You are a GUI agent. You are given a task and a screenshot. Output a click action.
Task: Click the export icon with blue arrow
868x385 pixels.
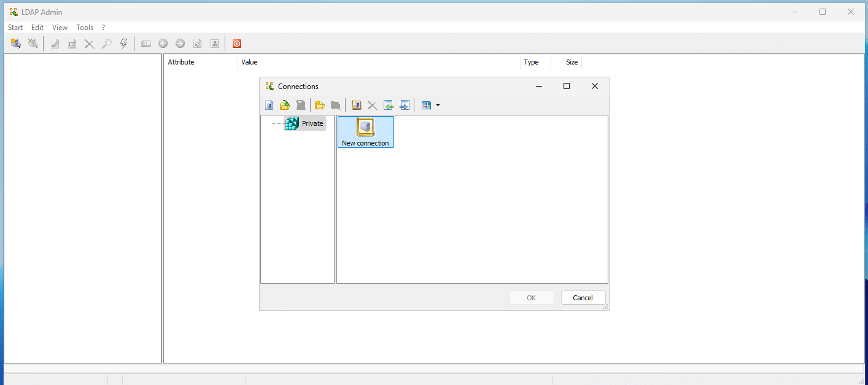404,105
